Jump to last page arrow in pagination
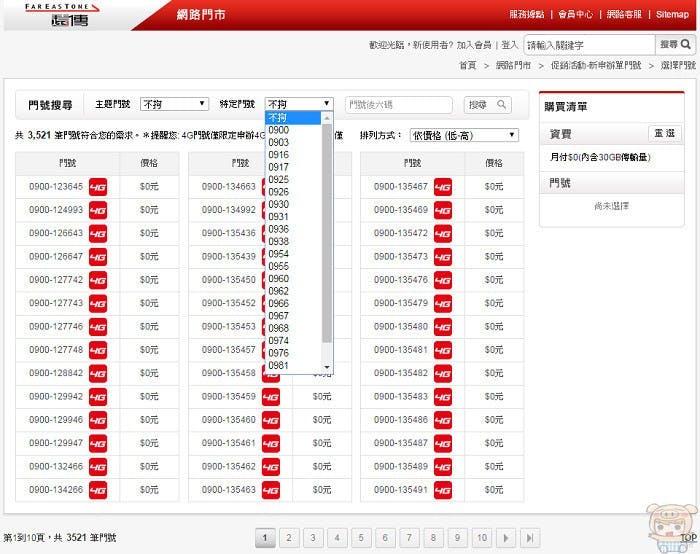This screenshot has height=554, width=700. pyautogui.click(x=531, y=538)
